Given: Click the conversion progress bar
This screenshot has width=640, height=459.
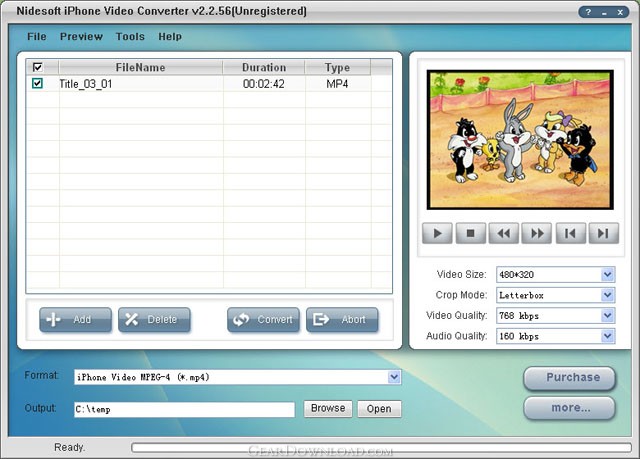Looking at the screenshot, I should [x=381, y=448].
